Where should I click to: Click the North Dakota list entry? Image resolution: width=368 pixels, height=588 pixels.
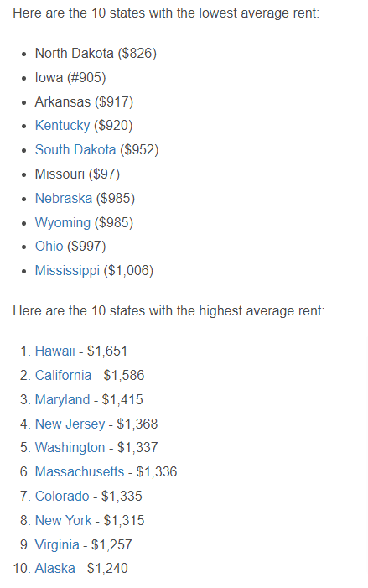[x=96, y=53]
